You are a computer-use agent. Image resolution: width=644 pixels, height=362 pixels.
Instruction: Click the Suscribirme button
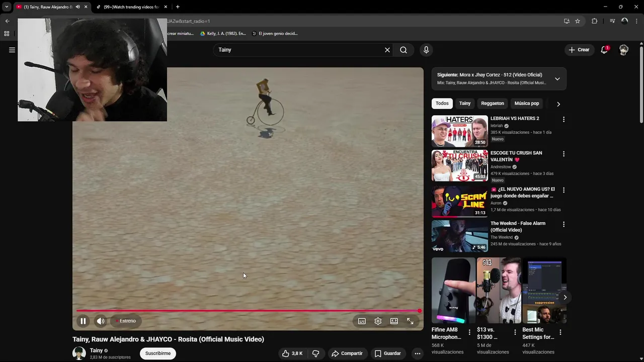coord(158,353)
